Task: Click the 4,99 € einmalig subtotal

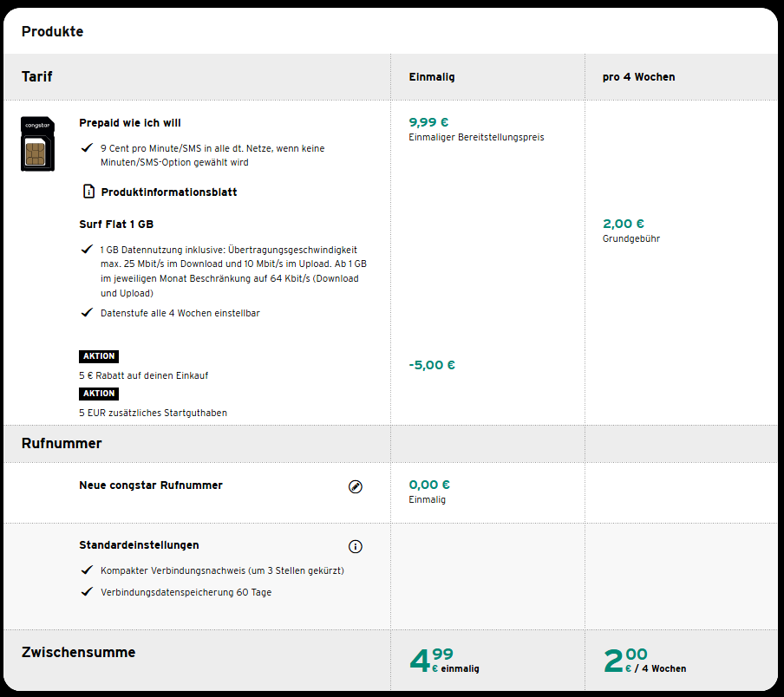Action: (x=443, y=661)
